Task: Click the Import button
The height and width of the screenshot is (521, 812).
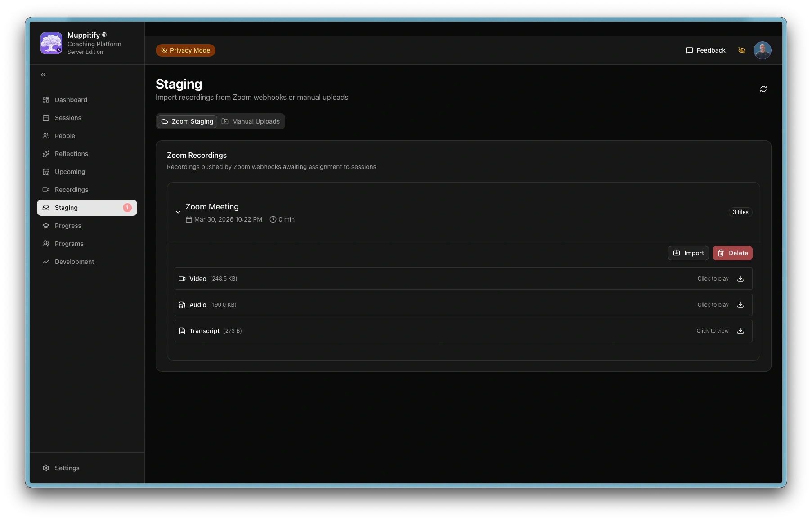Action: pos(688,253)
